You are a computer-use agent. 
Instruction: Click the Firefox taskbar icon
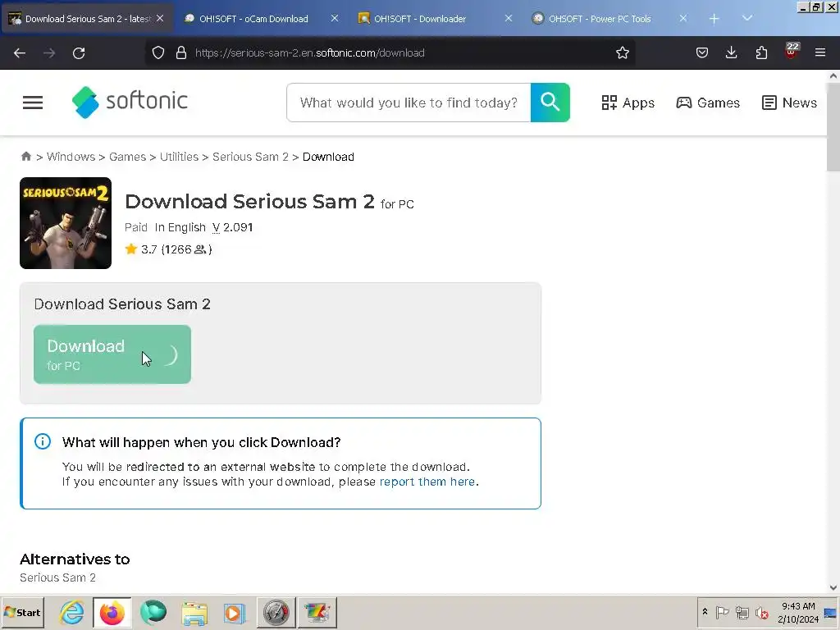tap(112, 612)
